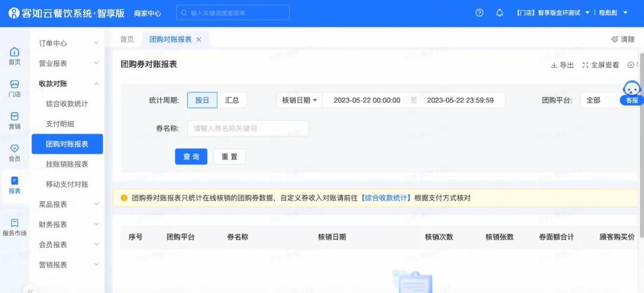Click 全屏查看 fullscreen button
Viewport: 644px width, 293px height.
click(x=600, y=65)
